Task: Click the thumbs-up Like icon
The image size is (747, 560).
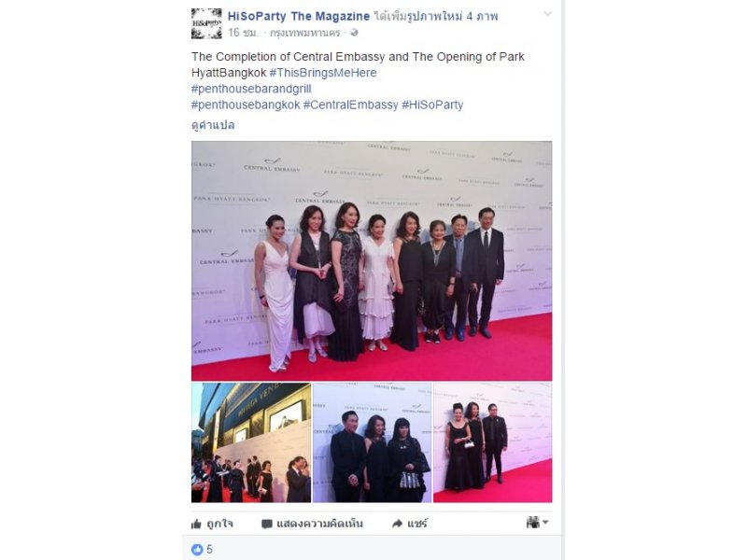Action: (x=196, y=524)
